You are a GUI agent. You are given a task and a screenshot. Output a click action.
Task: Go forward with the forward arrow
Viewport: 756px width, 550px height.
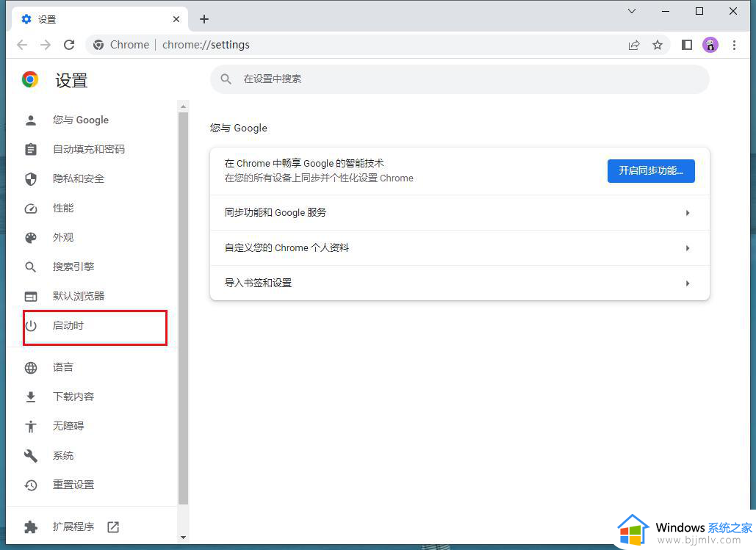tap(46, 45)
